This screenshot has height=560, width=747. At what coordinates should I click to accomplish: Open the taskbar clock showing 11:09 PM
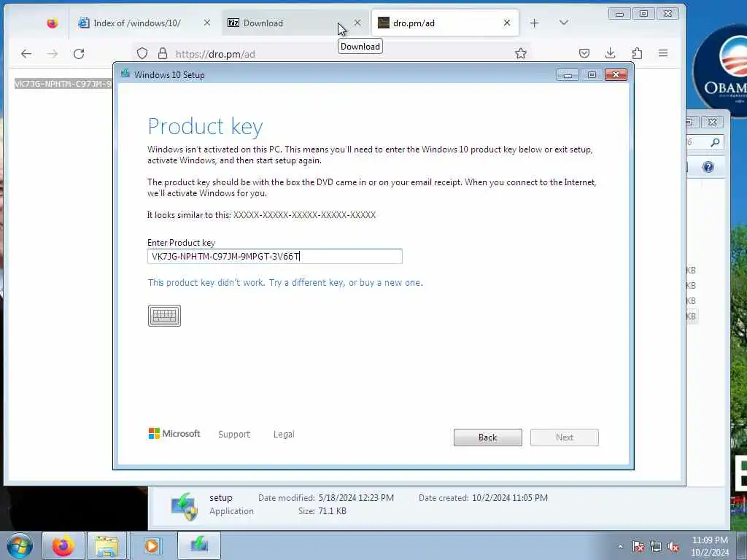pos(710,545)
